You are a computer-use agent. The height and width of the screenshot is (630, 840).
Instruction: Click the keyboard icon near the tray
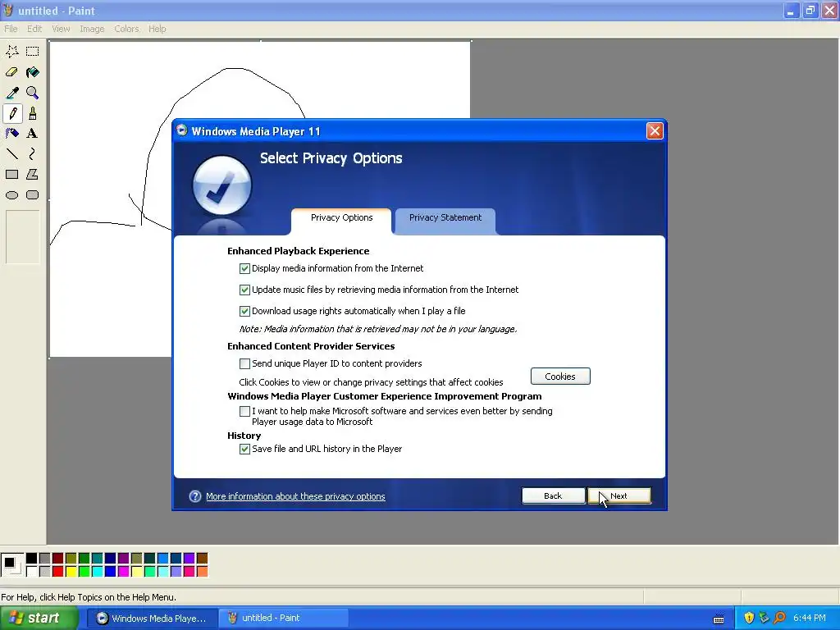click(719, 620)
